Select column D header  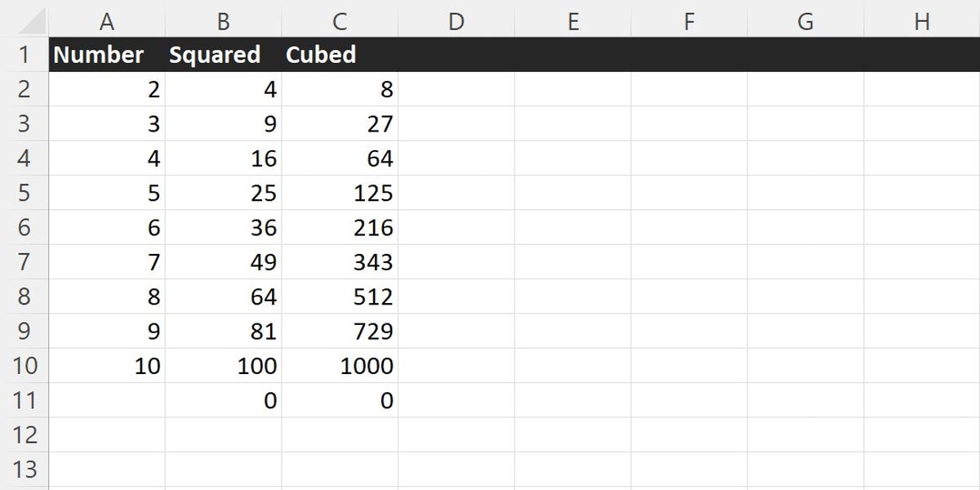456,21
